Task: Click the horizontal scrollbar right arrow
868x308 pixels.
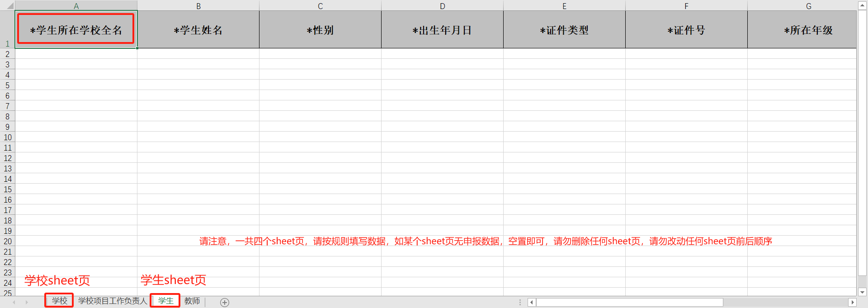Action: pos(852,302)
